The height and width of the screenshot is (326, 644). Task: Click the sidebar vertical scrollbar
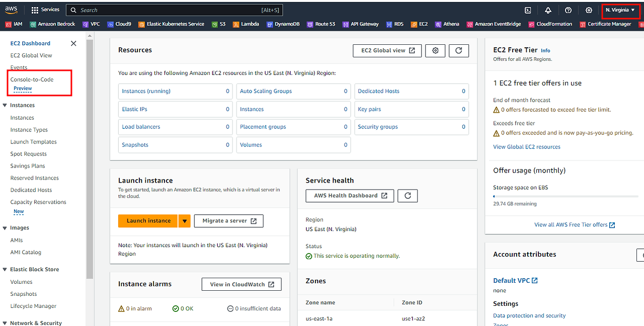90,158
